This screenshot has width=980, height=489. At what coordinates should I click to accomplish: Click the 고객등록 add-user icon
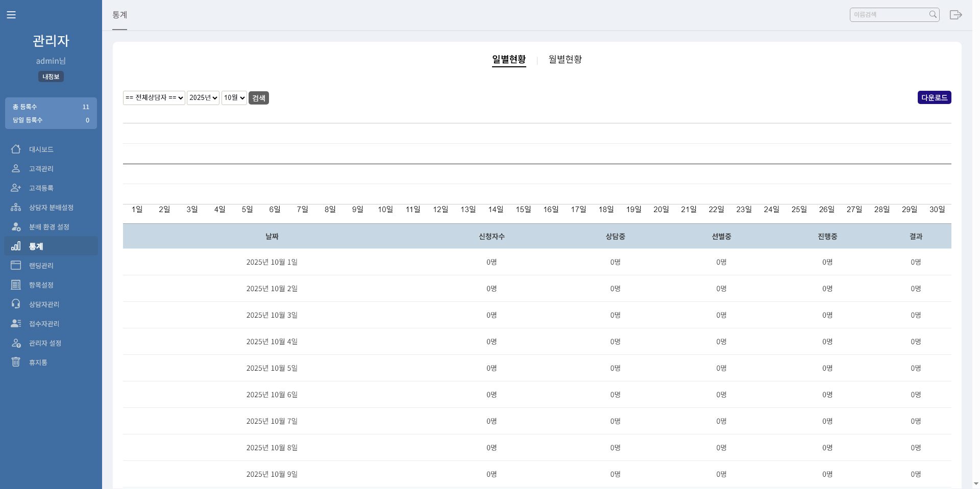pos(16,188)
